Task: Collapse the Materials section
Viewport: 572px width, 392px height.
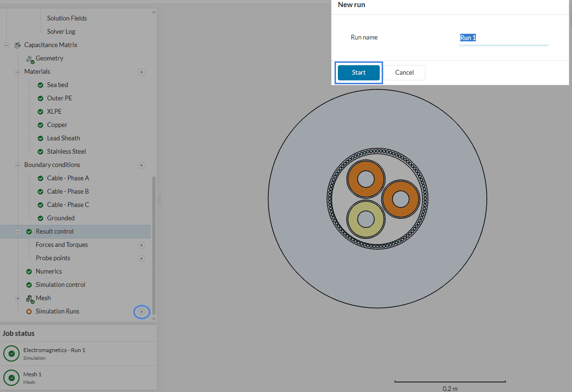Action: click(18, 72)
